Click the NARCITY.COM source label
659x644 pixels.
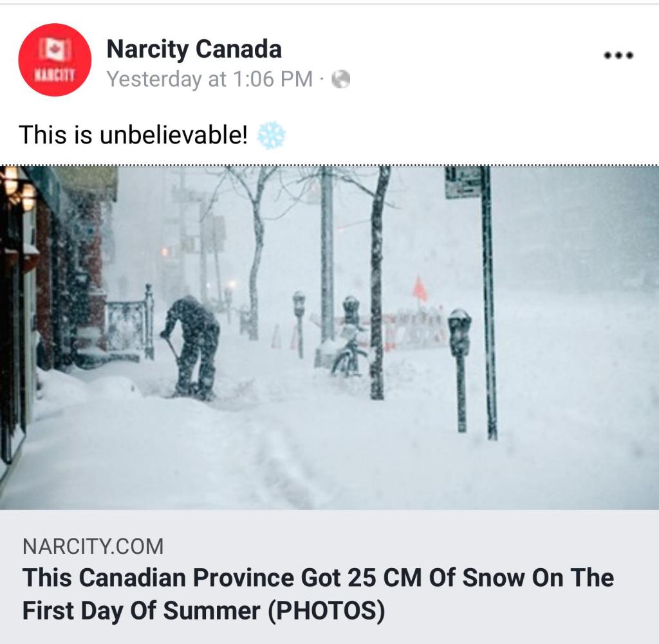[93, 546]
